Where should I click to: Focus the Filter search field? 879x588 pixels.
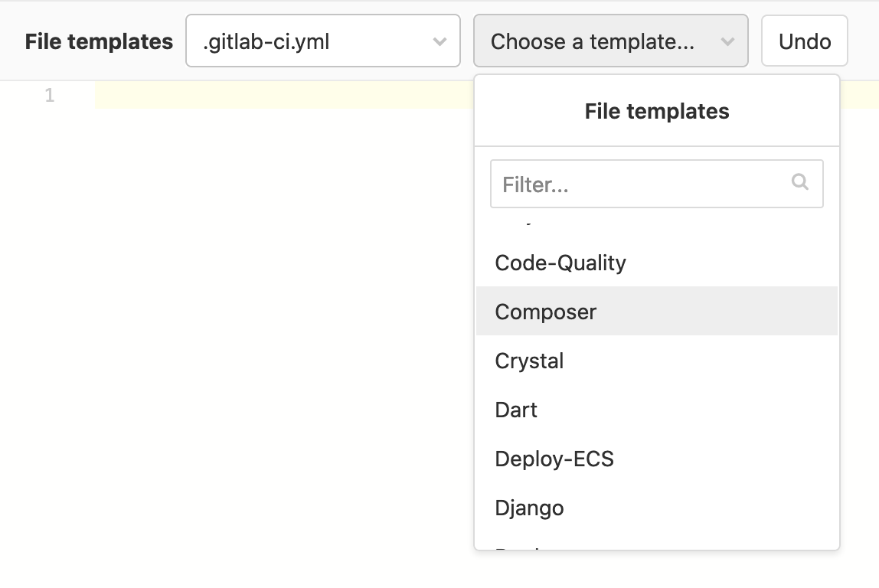point(642,184)
